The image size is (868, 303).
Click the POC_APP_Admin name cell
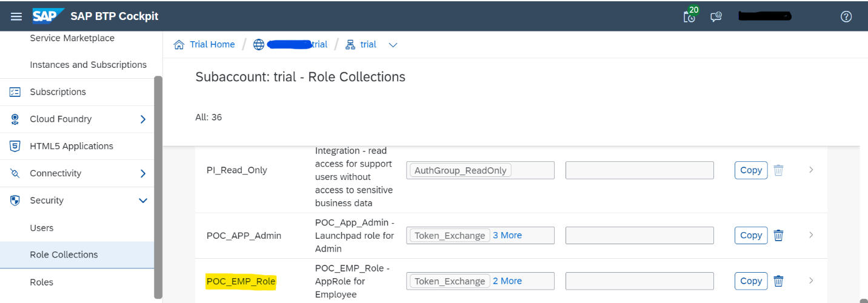tap(244, 235)
